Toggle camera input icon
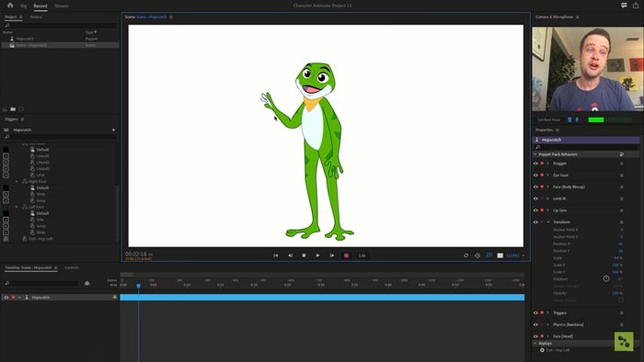The width and height of the screenshot is (644, 362). (x=569, y=119)
